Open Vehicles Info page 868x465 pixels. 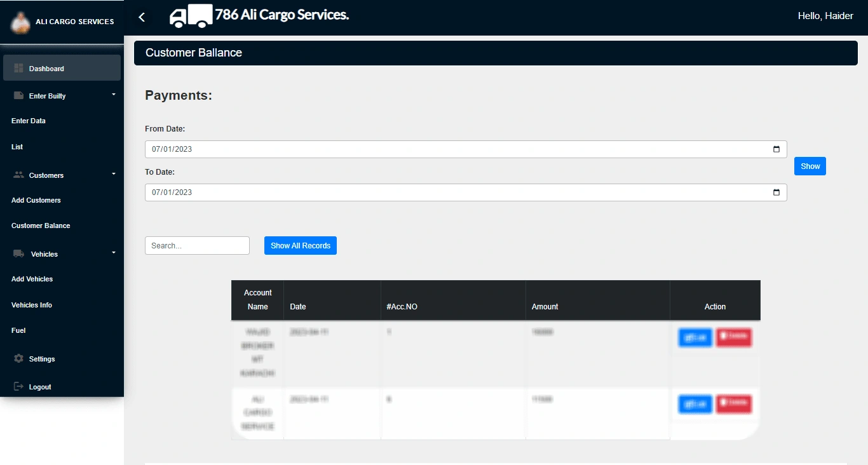point(32,305)
